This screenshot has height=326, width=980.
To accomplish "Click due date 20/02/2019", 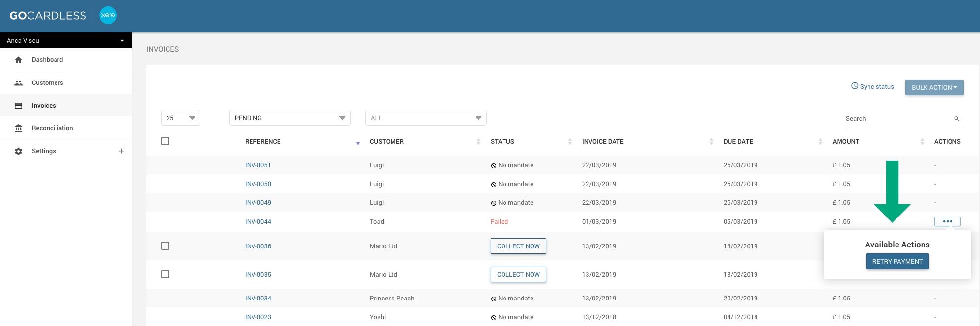I will pyautogui.click(x=740, y=299).
